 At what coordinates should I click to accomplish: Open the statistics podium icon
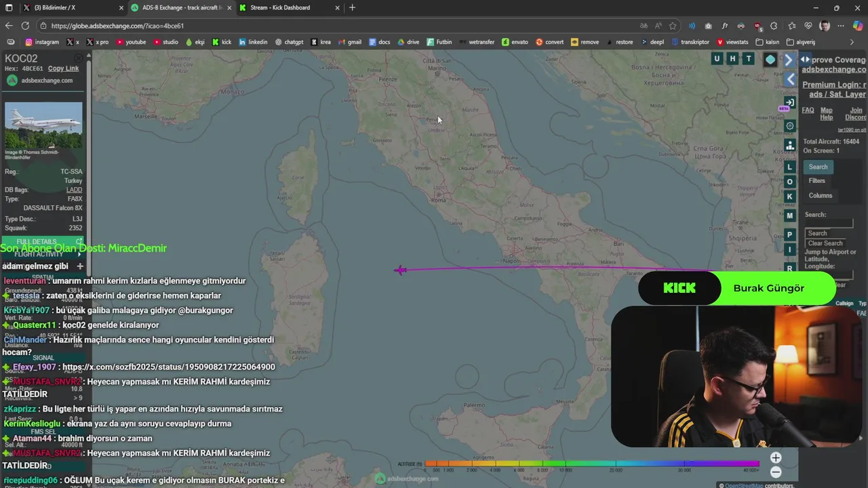[789, 145]
